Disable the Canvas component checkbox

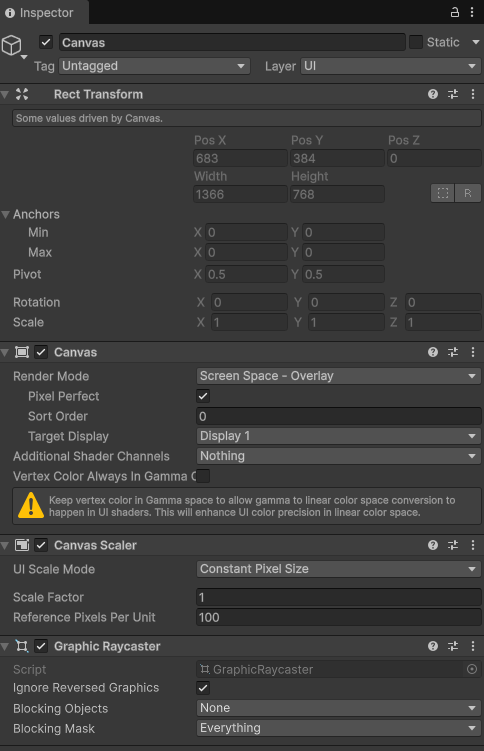(41, 353)
